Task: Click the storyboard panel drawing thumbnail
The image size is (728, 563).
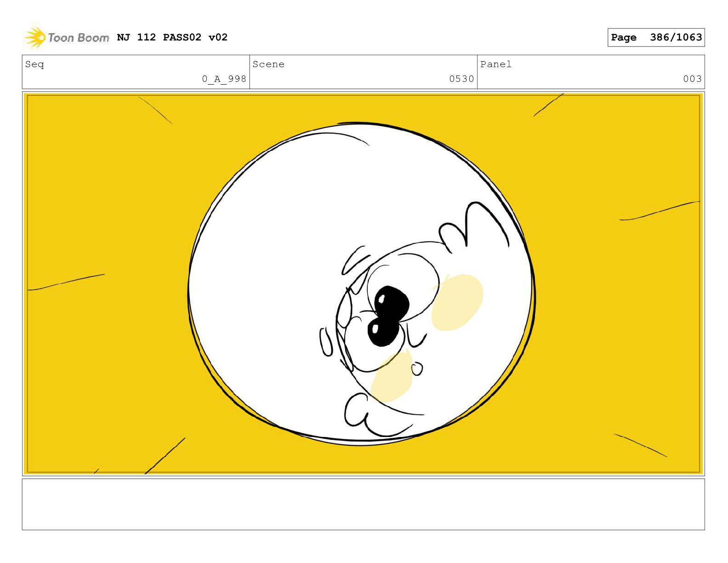Action: pos(364,283)
